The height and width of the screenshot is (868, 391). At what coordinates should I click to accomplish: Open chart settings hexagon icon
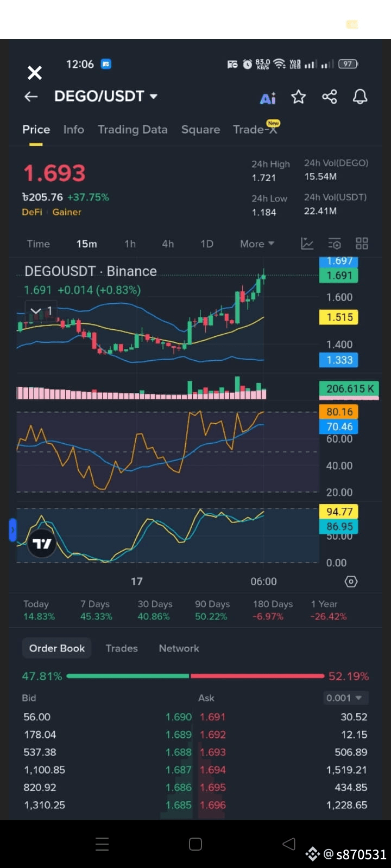click(x=351, y=582)
